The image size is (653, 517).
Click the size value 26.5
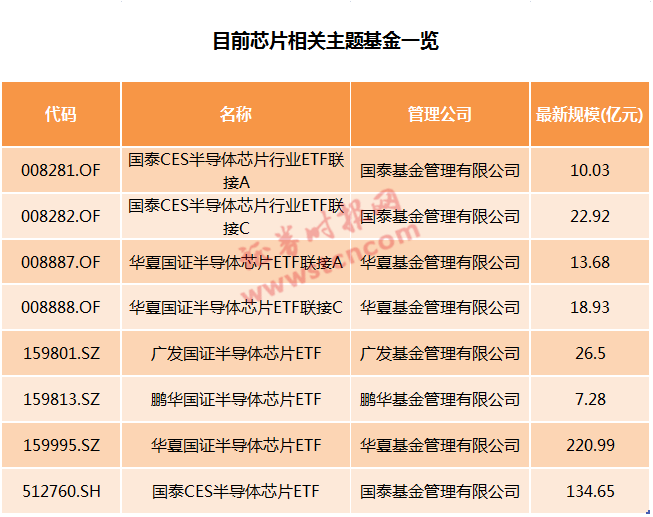click(590, 354)
